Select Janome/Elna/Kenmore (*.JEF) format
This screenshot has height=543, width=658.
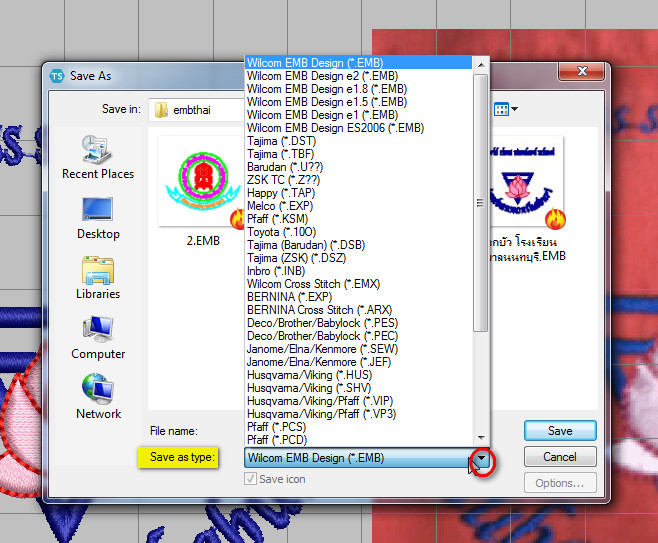click(359, 362)
